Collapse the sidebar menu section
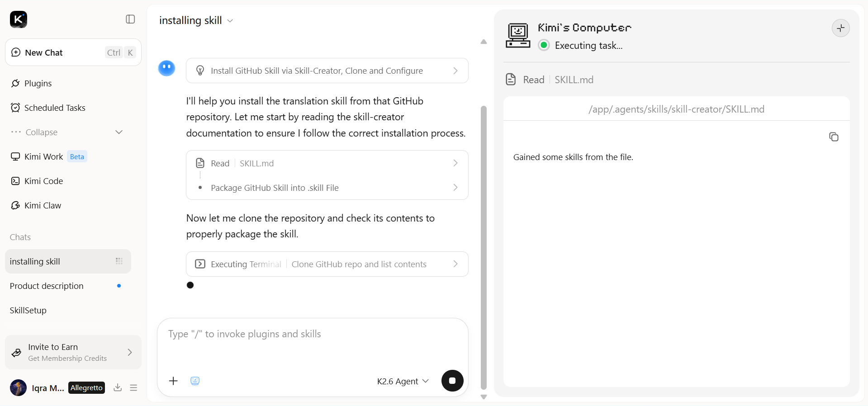The height and width of the screenshot is (406, 868). point(67,132)
